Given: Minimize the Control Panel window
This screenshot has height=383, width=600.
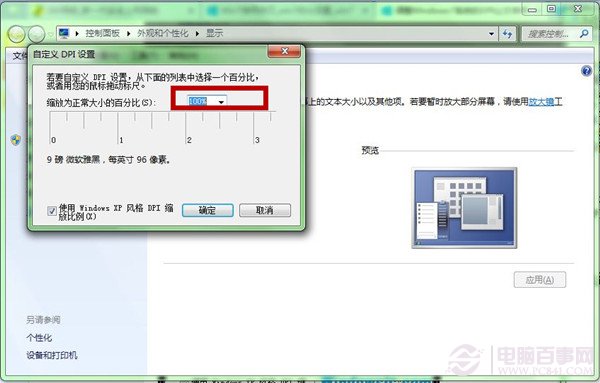Looking at the screenshot, I should [532, 9].
